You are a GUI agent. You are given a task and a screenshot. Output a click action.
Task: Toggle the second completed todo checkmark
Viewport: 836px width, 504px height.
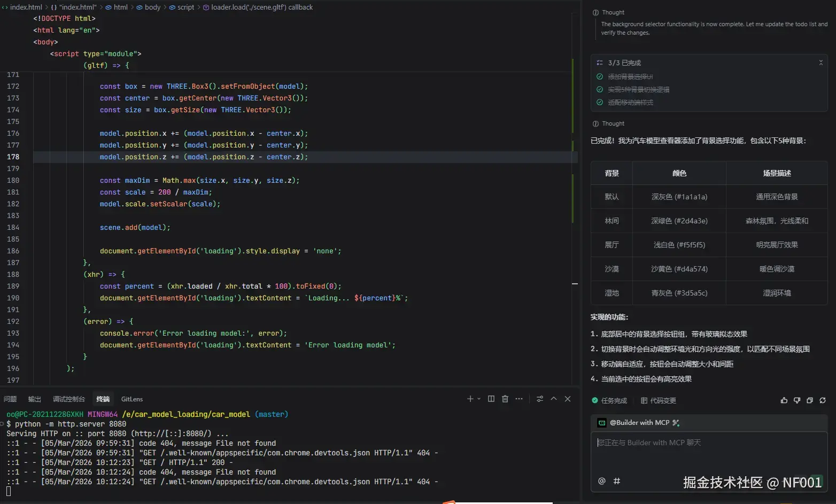pos(600,89)
